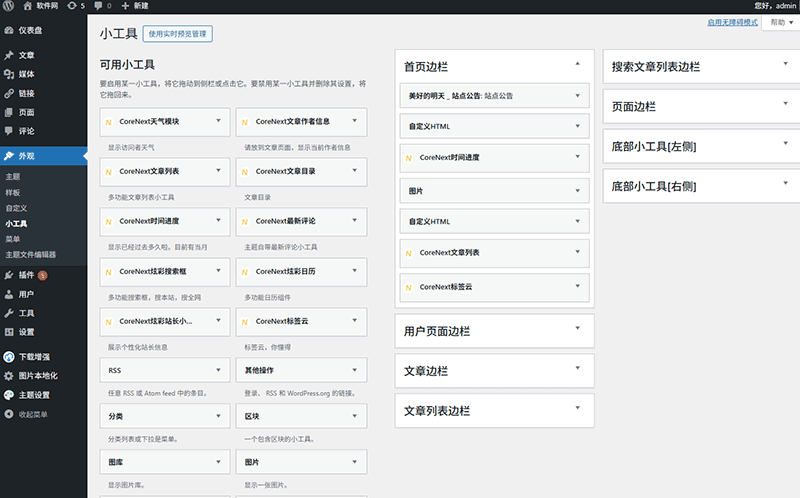Expand 图库 widget arrow

pos(218,462)
